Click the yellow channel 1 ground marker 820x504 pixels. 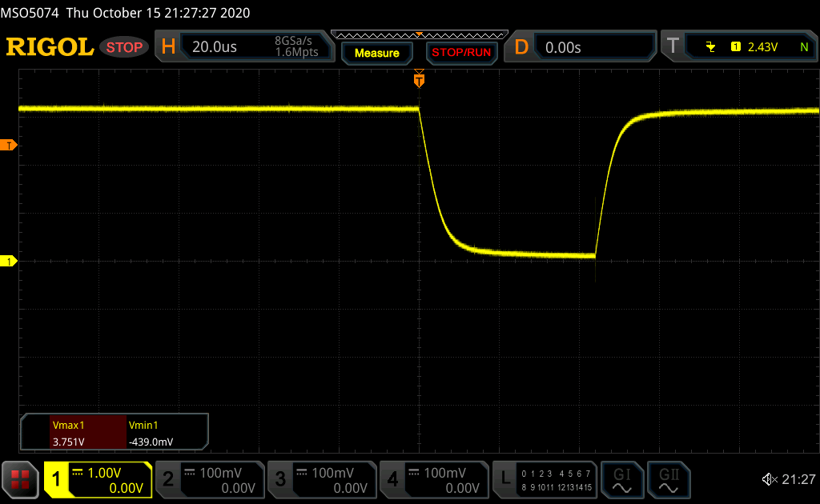[x=8, y=261]
